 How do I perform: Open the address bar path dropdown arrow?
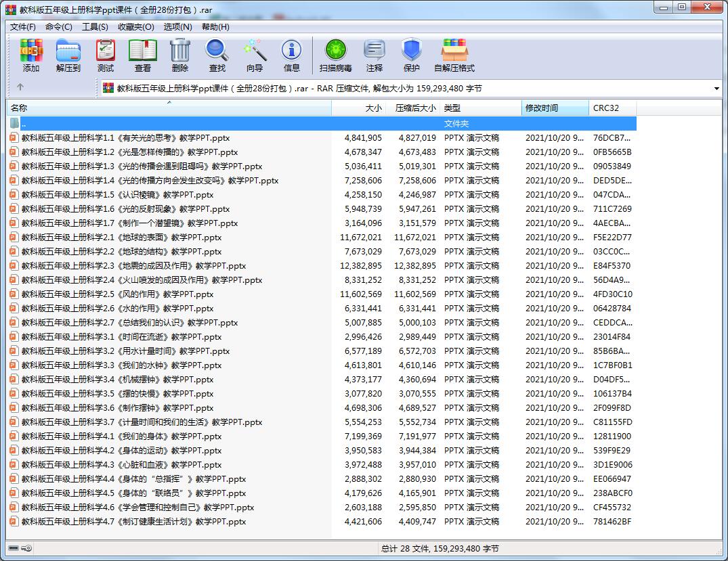click(716, 88)
